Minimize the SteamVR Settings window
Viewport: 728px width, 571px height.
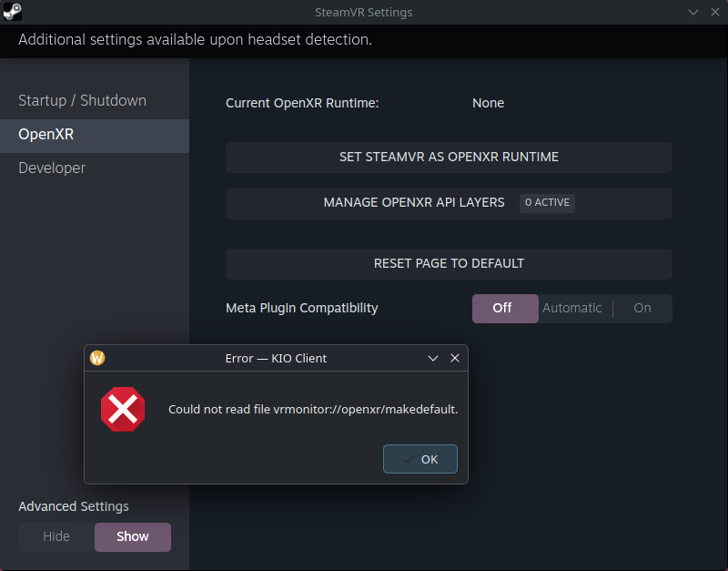(x=693, y=12)
